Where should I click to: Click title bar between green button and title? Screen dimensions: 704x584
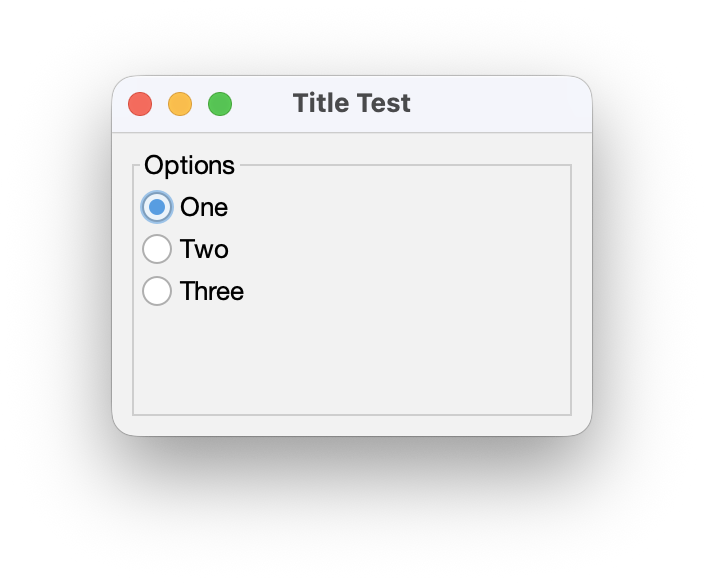[262, 104]
